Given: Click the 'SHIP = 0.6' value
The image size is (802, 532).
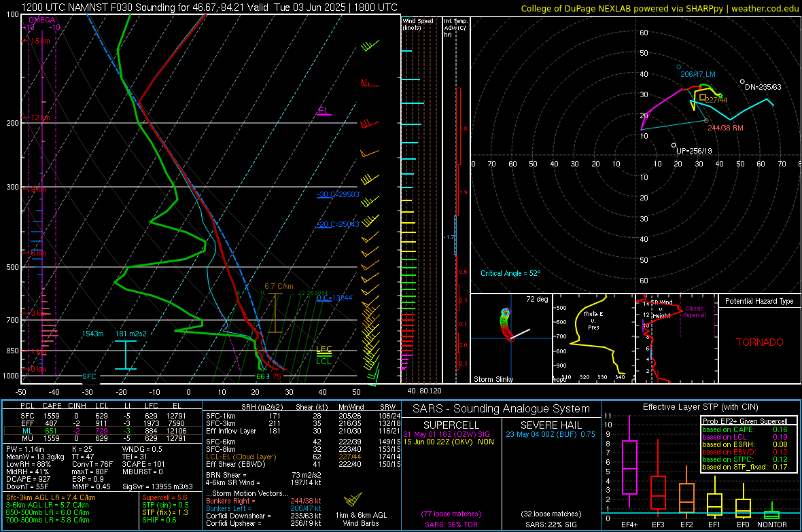Looking at the screenshot, I should (159, 520).
